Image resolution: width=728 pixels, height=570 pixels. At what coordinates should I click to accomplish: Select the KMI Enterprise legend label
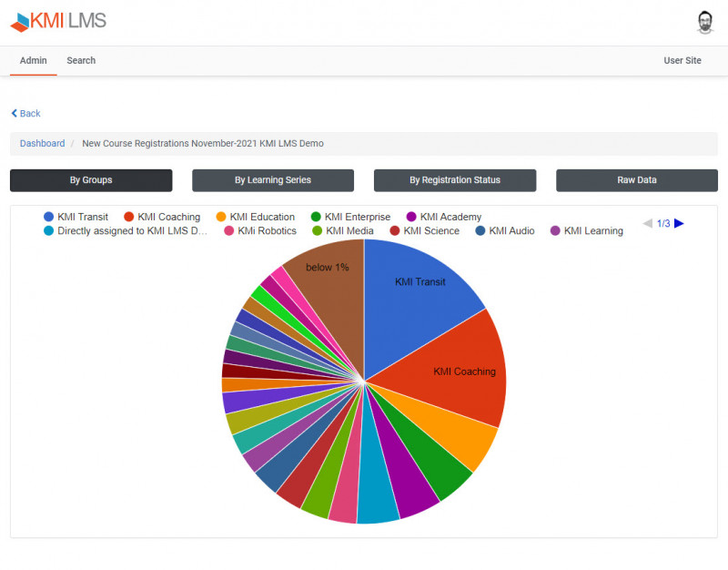click(x=358, y=217)
